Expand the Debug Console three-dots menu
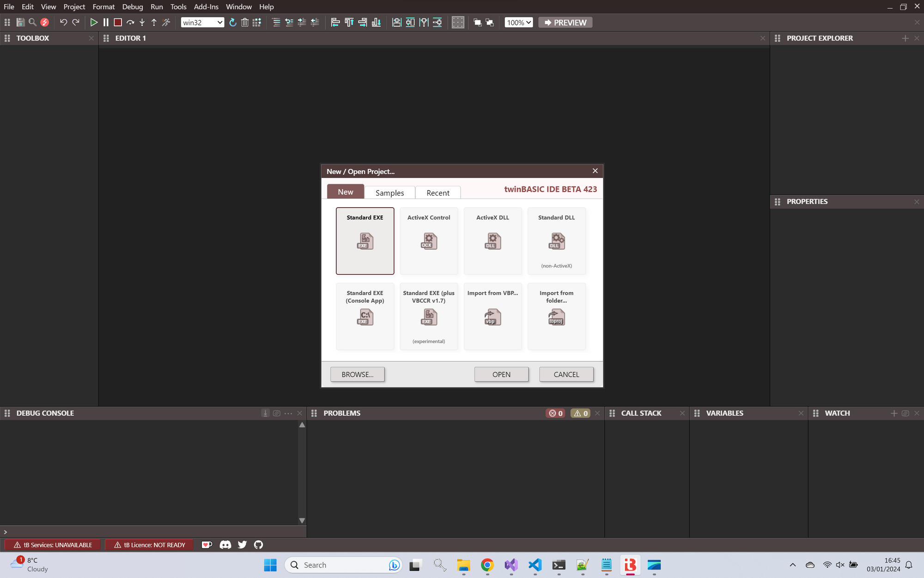Image resolution: width=924 pixels, height=578 pixels. [x=288, y=413]
